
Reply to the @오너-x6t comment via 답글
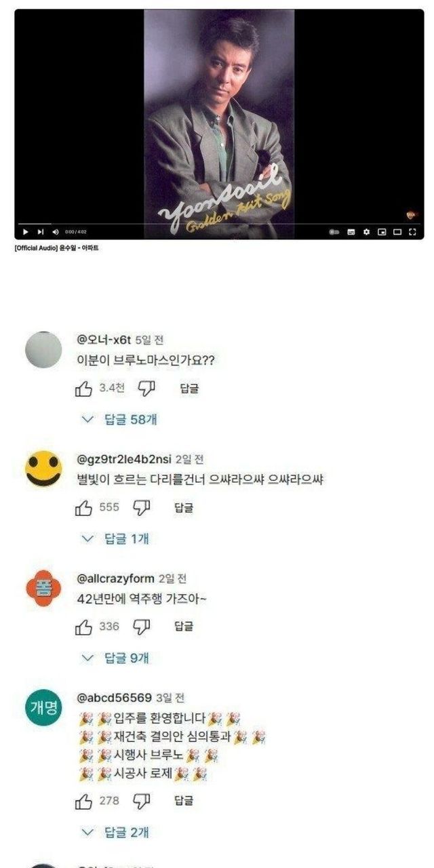189,389
